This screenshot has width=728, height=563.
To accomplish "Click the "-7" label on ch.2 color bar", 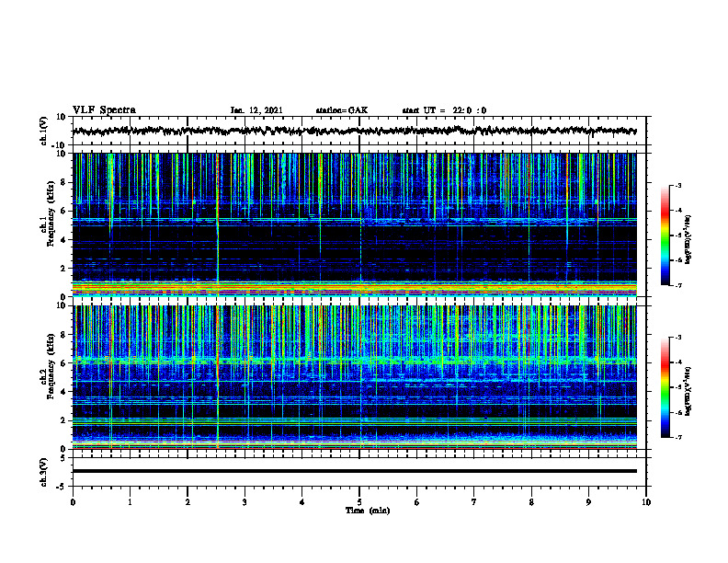I will coord(678,437).
